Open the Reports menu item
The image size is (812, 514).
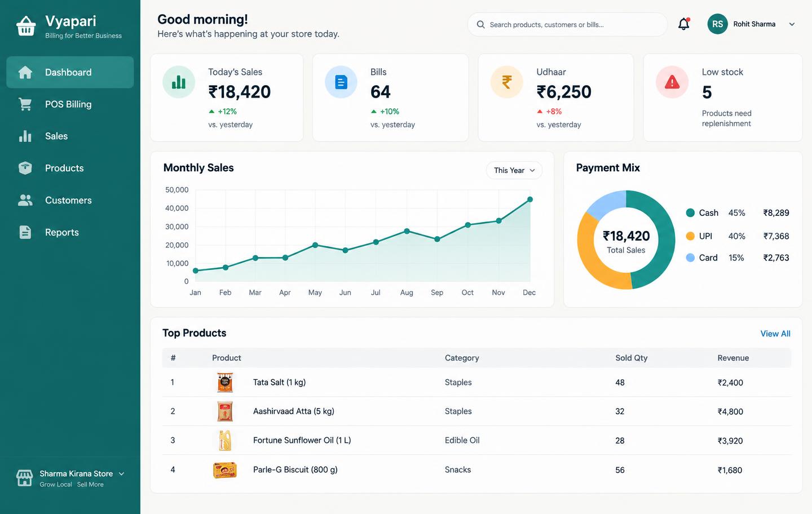[70, 232]
